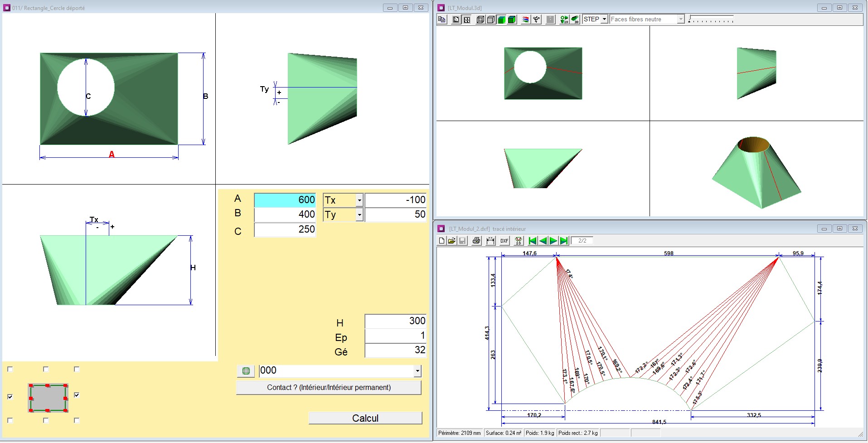Create new document in LT_Modul_2.dxf window
868x443 pixels.
[442, 241]
